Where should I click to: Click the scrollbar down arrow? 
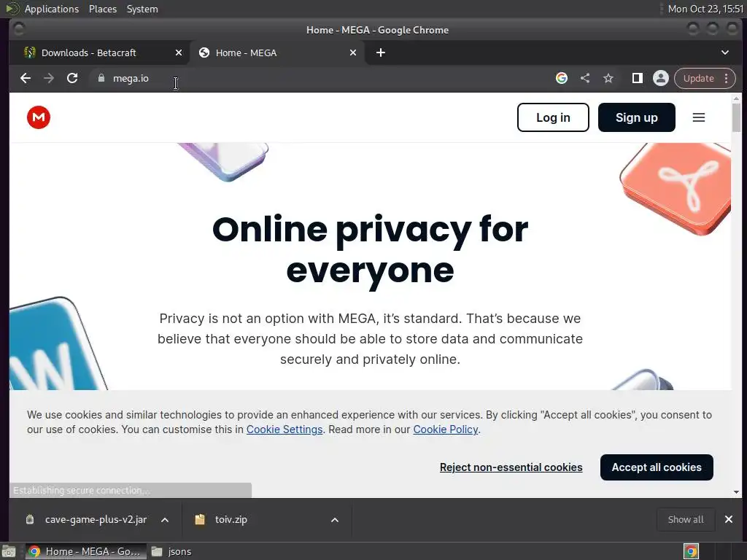point(736,492)
